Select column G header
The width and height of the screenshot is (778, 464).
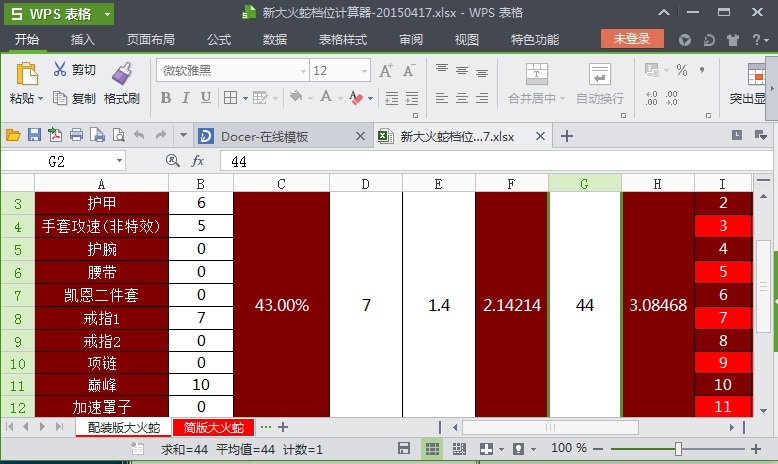click(584, 184)
